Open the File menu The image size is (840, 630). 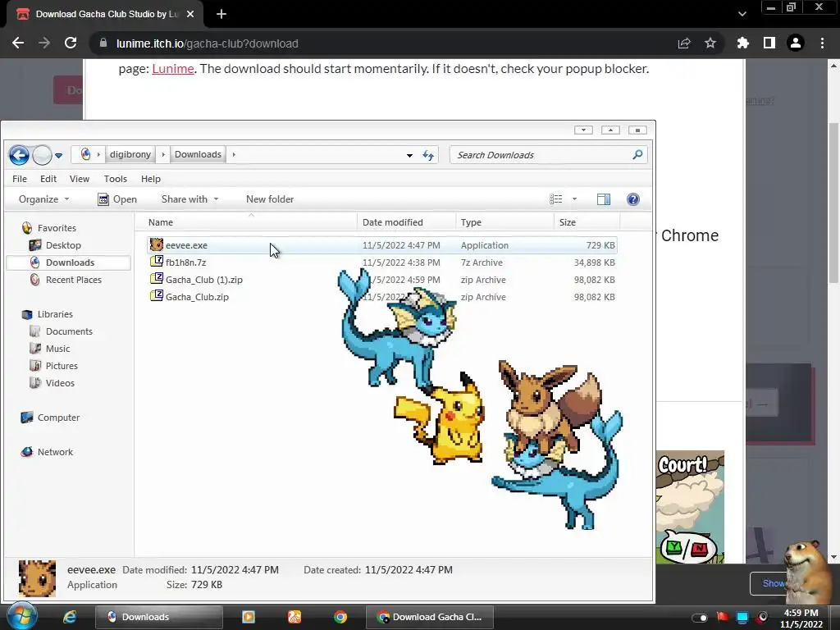[x=20, y=179]
